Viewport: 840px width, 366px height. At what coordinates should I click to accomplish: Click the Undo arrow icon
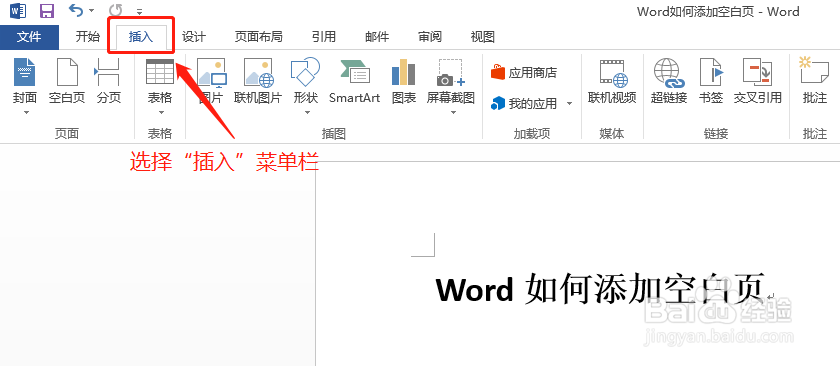77,10
